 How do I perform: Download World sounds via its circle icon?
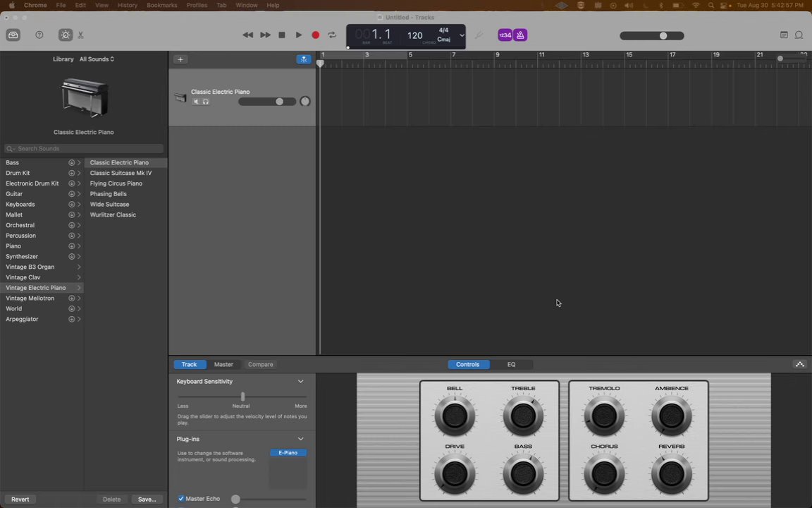coord(71,308)
